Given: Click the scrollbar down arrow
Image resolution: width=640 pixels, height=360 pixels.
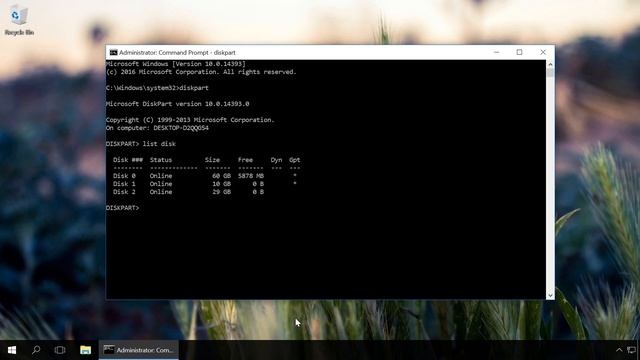Looking at the screenshot, I should pyautogui.click(x=550, y=295).
